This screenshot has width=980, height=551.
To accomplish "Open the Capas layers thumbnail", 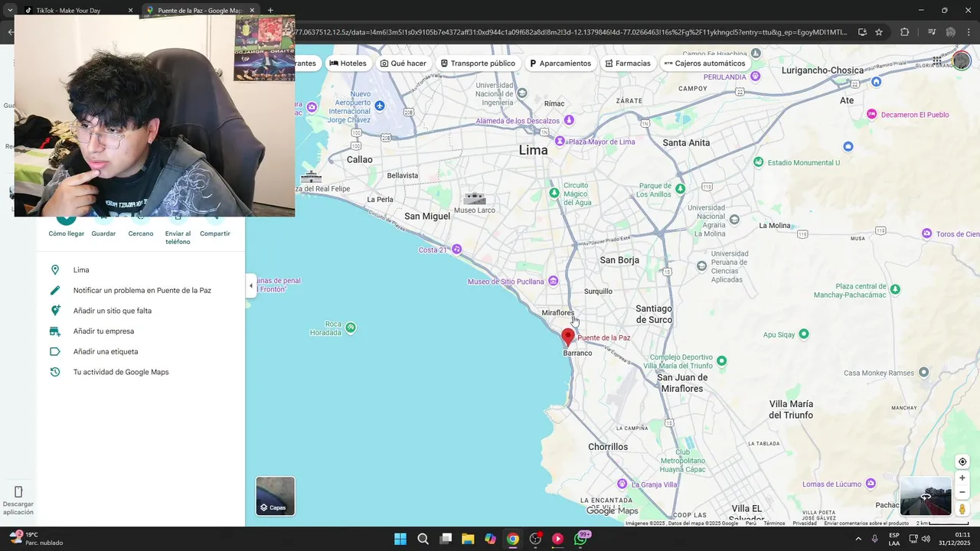I will click(275, 496).
